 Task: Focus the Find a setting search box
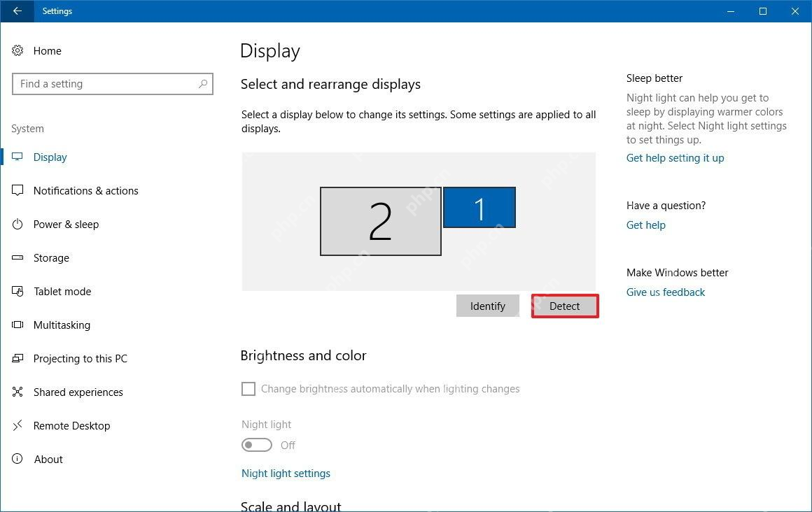tap(113, 84)
